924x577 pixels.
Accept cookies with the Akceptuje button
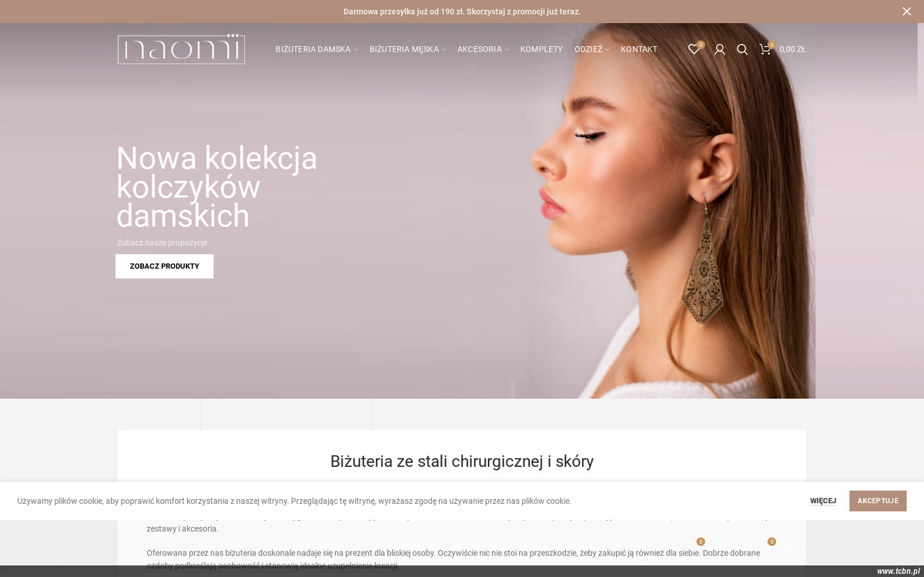(x=878, y=501)
